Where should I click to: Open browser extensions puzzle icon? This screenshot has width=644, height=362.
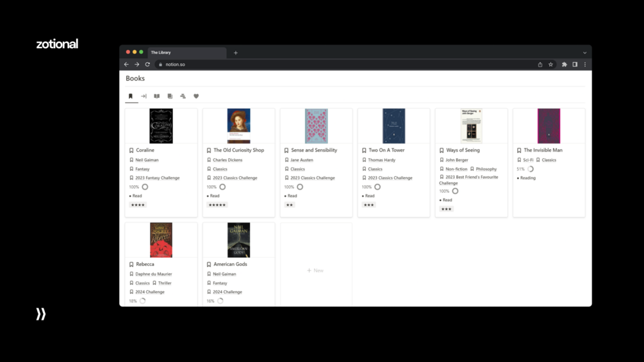(x=565, y=65)
